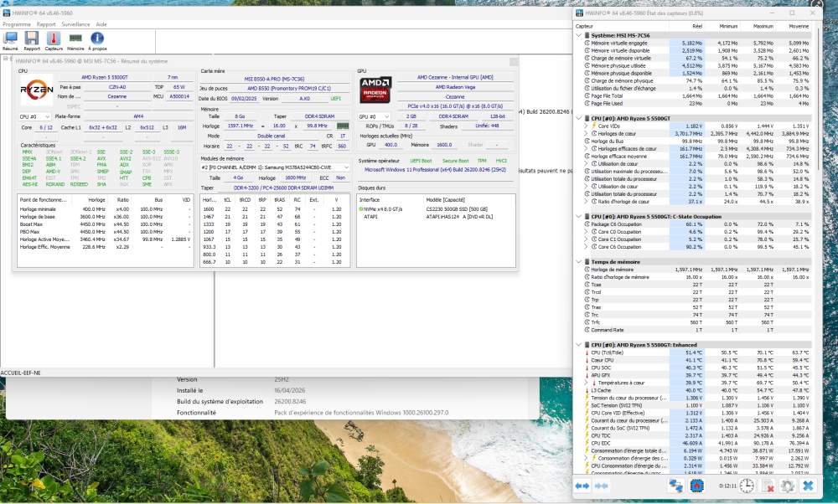Click the reset values document icon with red X
The width and height of the screenshot is (838, 504).
[x=768, y=486]
